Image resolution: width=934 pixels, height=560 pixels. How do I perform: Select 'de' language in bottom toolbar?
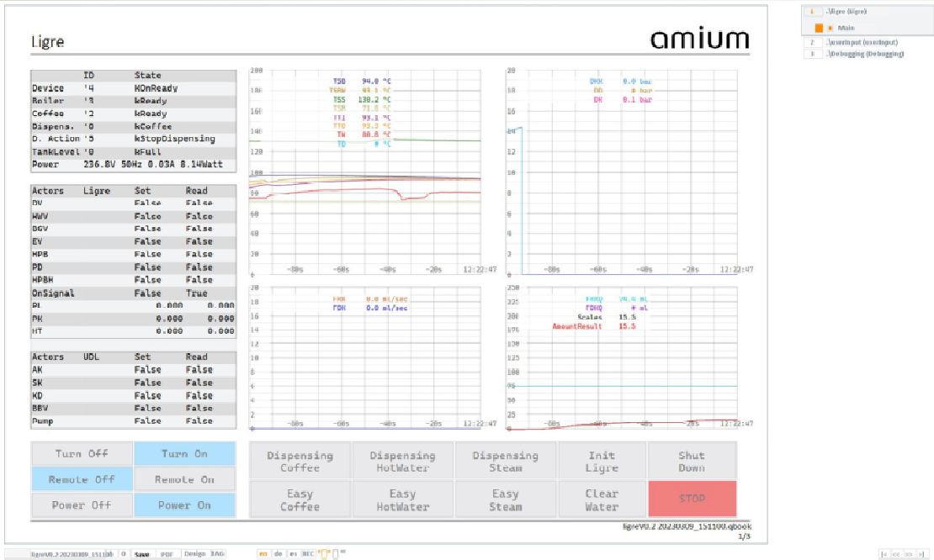point(278,554)
